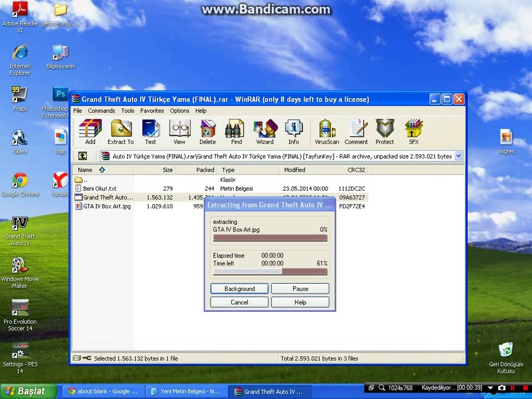Launch the Wizard toolbar icon
Viewport: 532px width, 399px height.
tap(265, 132)
